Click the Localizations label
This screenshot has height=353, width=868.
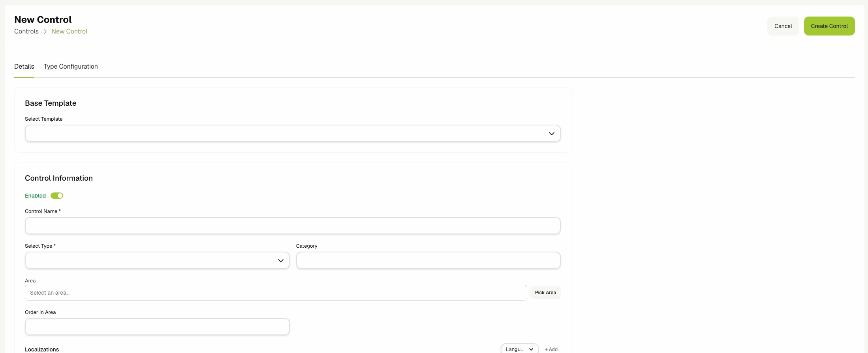(x=42, y=349)
